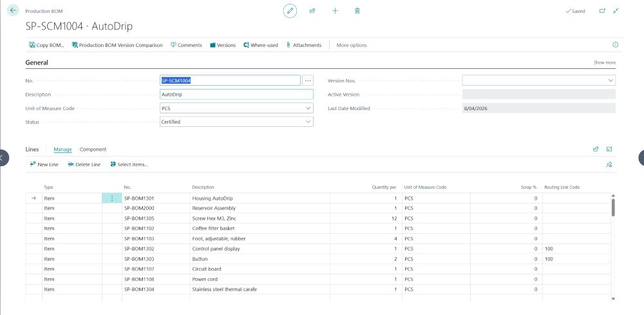
Task: Expand More options menu
Action: (x=352, y=45)
